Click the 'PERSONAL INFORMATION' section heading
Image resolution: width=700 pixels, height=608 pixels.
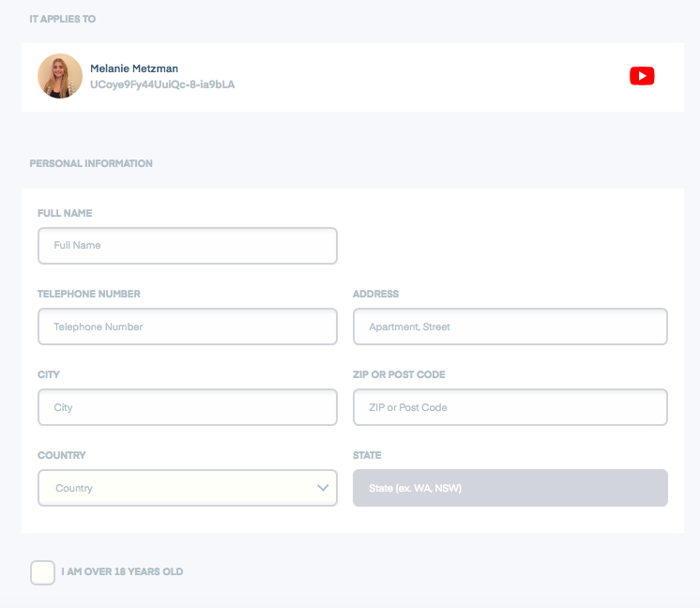pyautogui.click(x=91, y=163)
